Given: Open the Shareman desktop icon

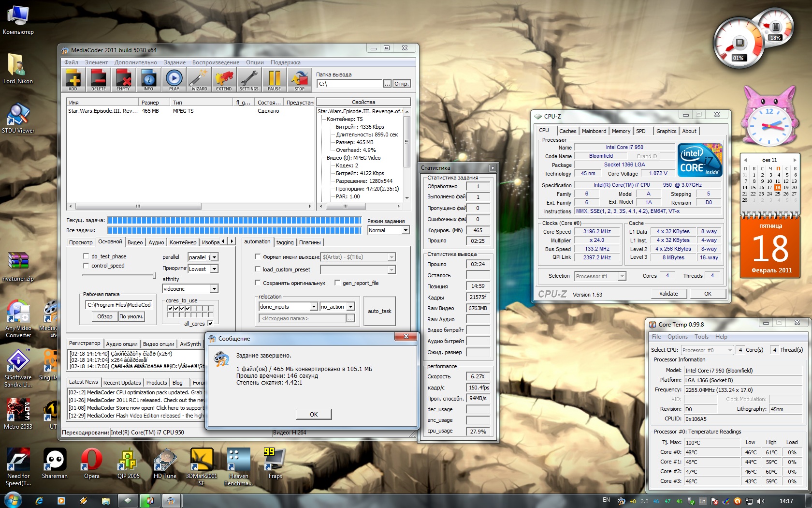Looking at the screenshot, I should [x=55, y=463].
